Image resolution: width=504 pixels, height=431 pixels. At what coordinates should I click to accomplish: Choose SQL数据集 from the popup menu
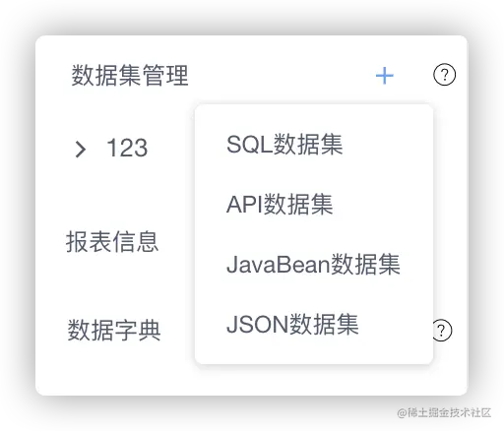284,145
